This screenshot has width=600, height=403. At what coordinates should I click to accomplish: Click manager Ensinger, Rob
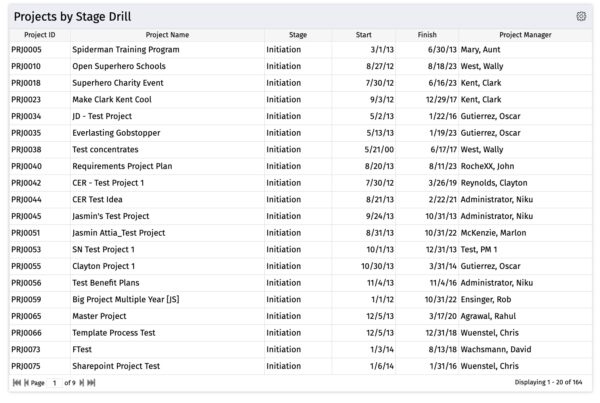click(486, 299)
